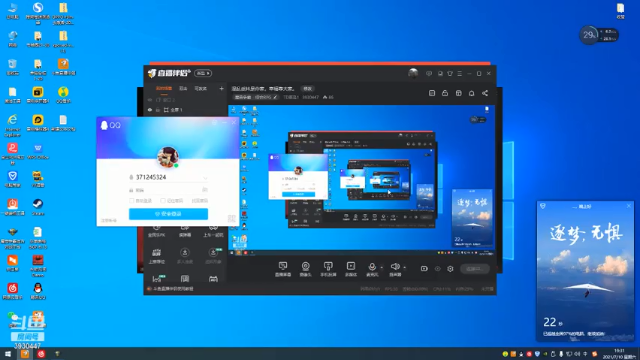Check the auto login checkbox in QQ
The image size is (640, 360).
(132, 200)
